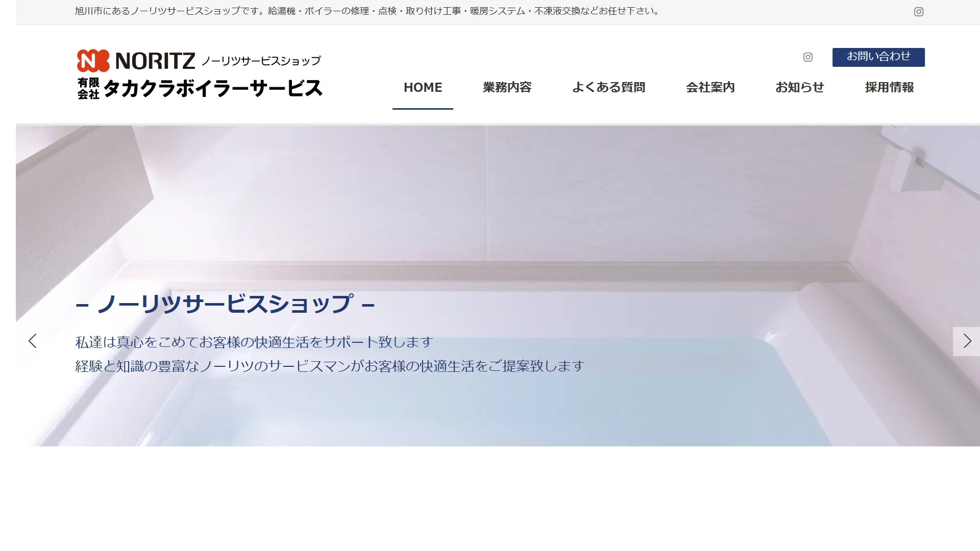Click the ノーリツサービスショップ header tagline
The width and height of the screenshot is (980, 551).
[261, 61]
